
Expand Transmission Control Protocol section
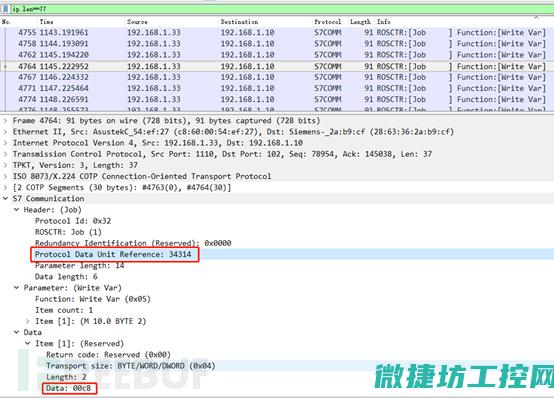(x=5, y=154)
